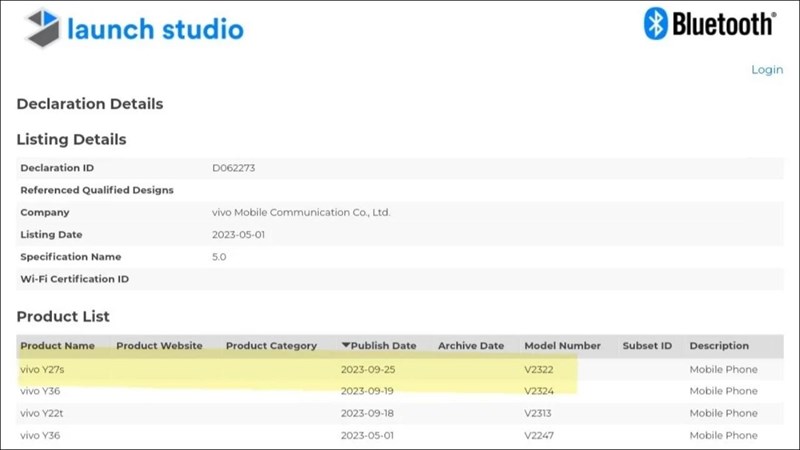
Task: Click model number V2247
Action: 538,435
